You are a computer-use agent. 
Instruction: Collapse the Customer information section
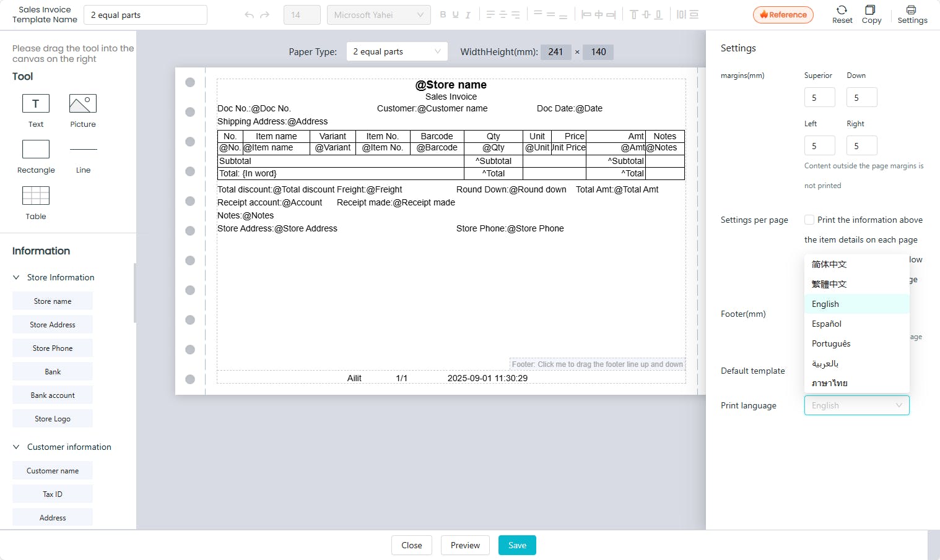click(16, 447)
